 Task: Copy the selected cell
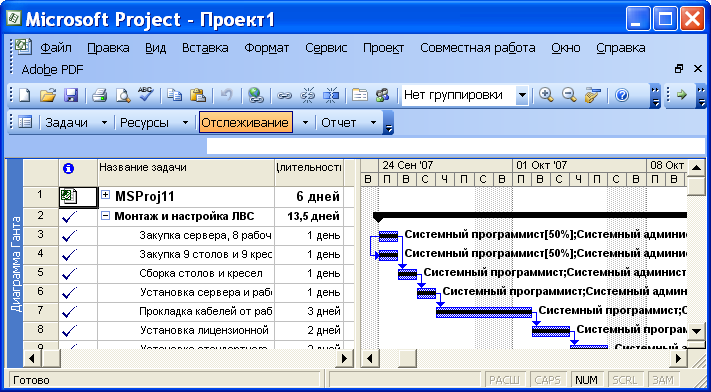[x=174, y=95]
